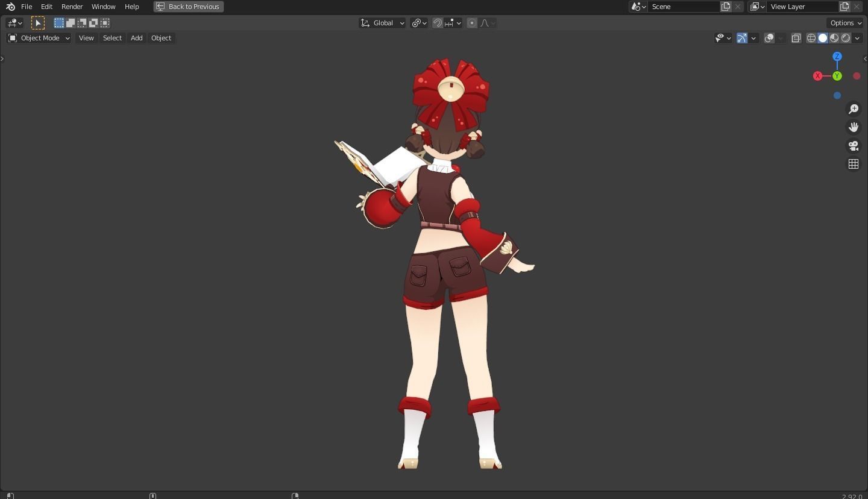Viewport: 868px width, 499px height.
Task: Open the Object Mode dropdown
Action: (x=39, y=38)
